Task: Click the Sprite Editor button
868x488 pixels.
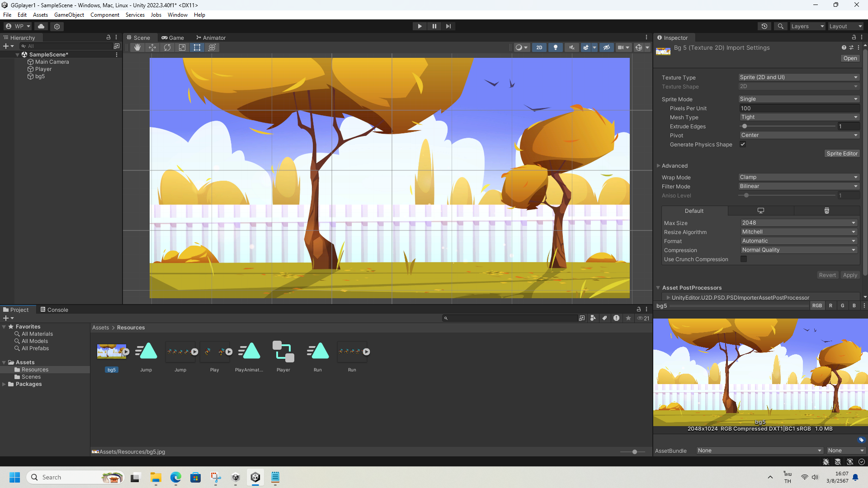Action: click(842, 154)
